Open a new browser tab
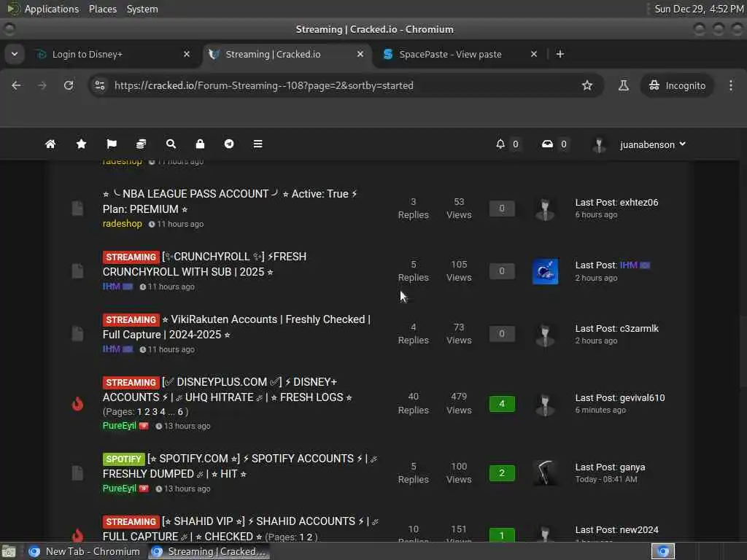747x560 pixels. pos(560,54)
